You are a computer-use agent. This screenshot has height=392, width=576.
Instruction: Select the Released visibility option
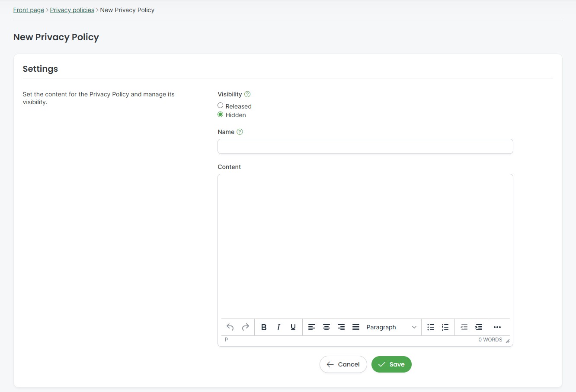click(x=221, y=105)
